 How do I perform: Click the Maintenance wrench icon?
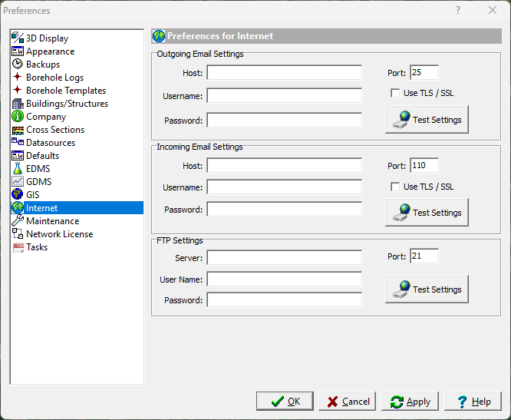pyautogui.click(x=18, y=221)
